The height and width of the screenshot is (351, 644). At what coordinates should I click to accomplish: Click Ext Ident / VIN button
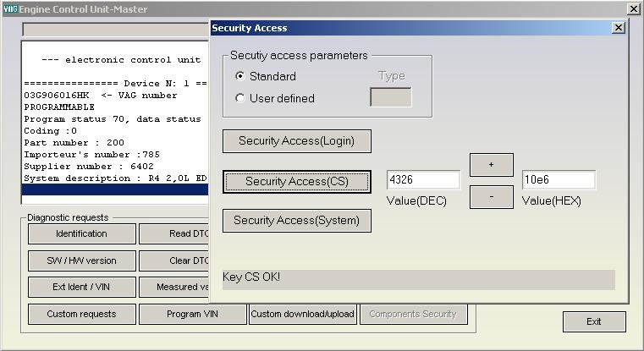pyautogui.click(x=82, y=287)
